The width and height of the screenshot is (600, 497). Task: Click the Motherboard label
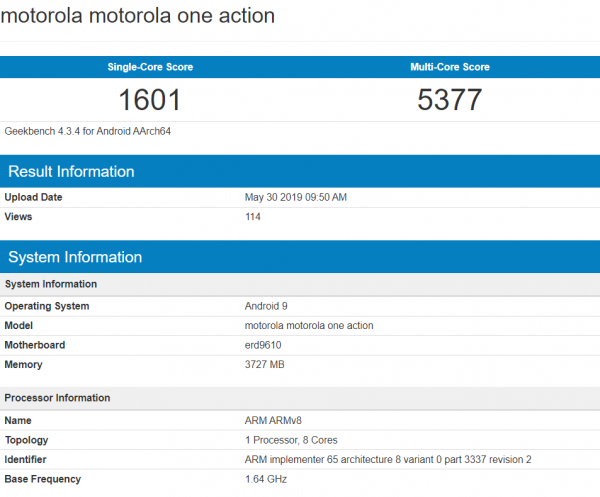pyautogui.click(x=34, y=345)
